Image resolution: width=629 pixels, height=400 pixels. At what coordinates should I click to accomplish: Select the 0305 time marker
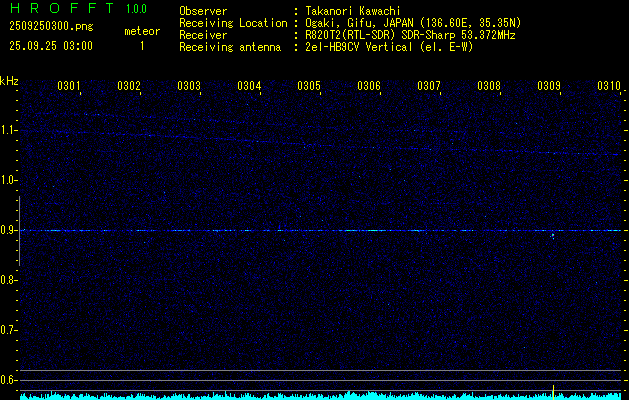309,86
